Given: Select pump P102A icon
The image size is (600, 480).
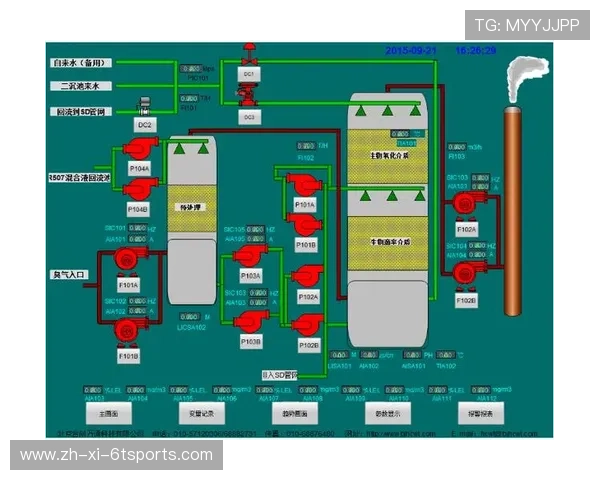Looking at the screenshot, I should [307, 277].
